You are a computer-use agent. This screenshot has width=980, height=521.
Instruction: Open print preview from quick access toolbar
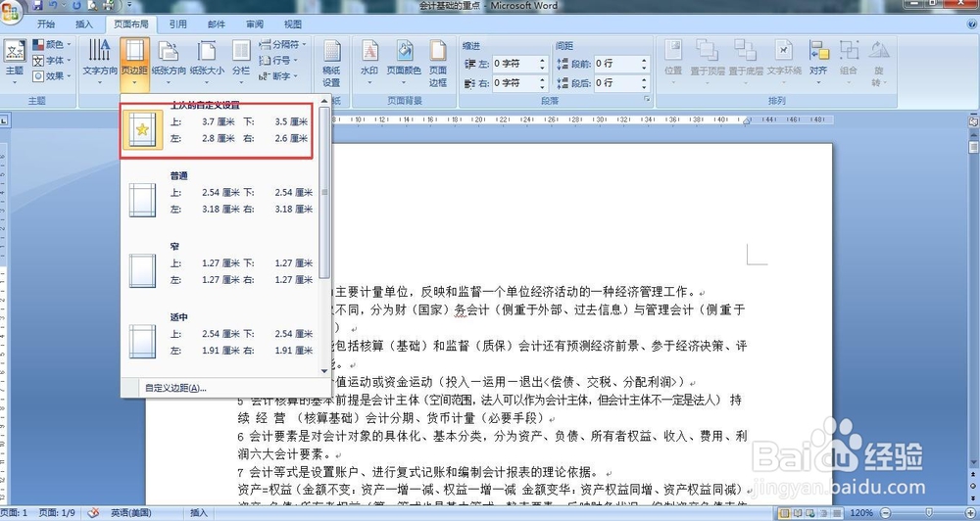[92, 6]
